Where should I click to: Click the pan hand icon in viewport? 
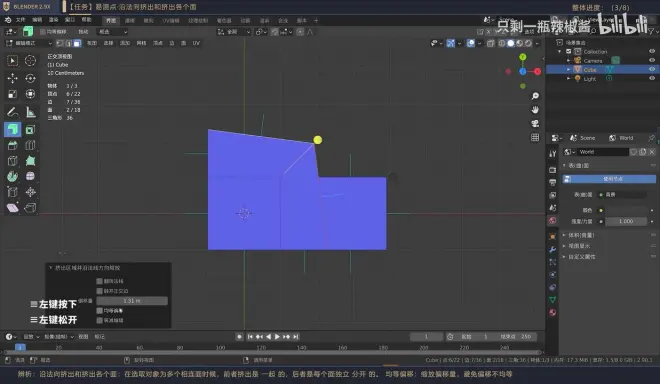[535, 109]
